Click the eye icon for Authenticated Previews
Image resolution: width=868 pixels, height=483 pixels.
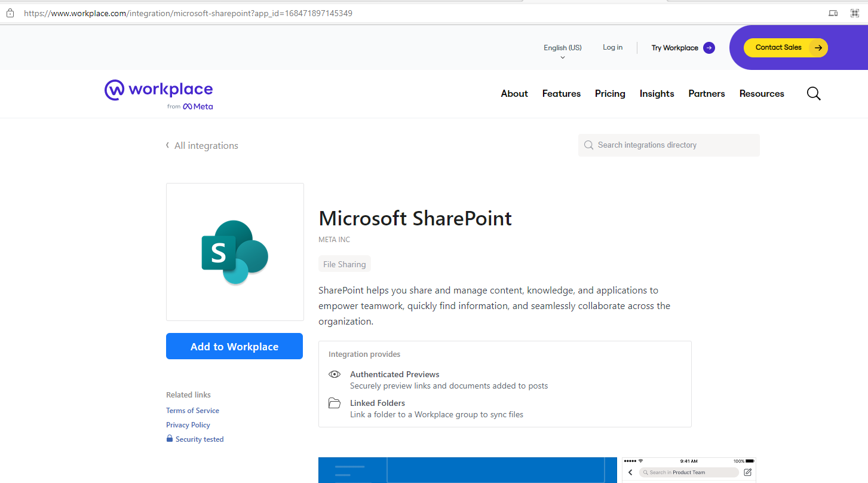335,374
